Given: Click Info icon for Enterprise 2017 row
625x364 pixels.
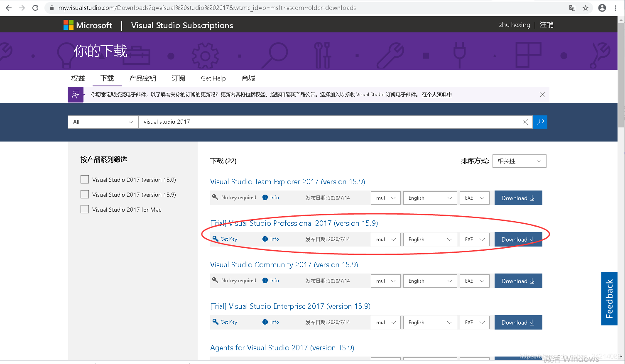Looking at the screenshot, I should [x=265, y=322].
